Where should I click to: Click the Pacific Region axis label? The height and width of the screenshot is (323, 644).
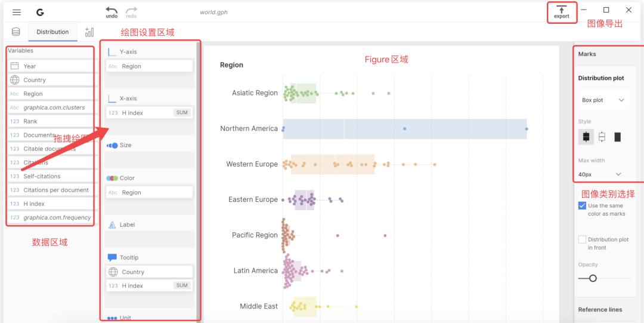point(255,235)
